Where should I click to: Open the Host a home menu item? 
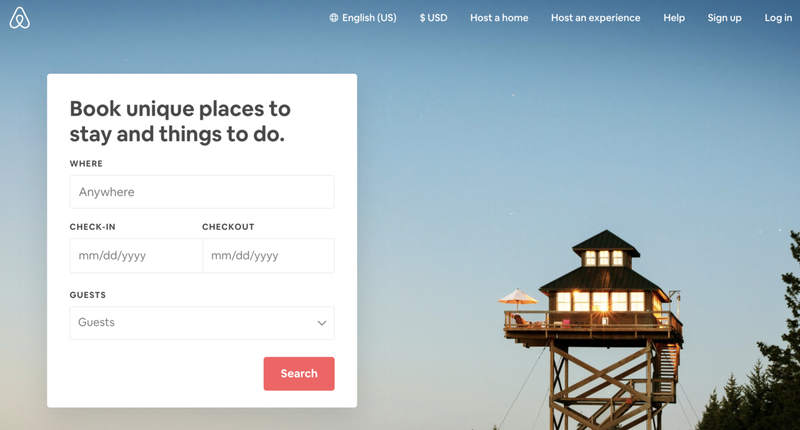[x=499, y=18]
